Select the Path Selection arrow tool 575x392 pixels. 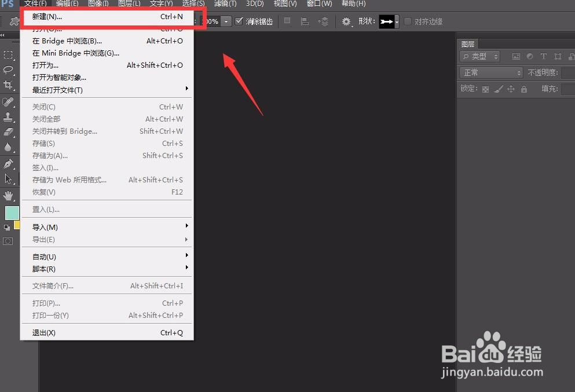(8, 179)
